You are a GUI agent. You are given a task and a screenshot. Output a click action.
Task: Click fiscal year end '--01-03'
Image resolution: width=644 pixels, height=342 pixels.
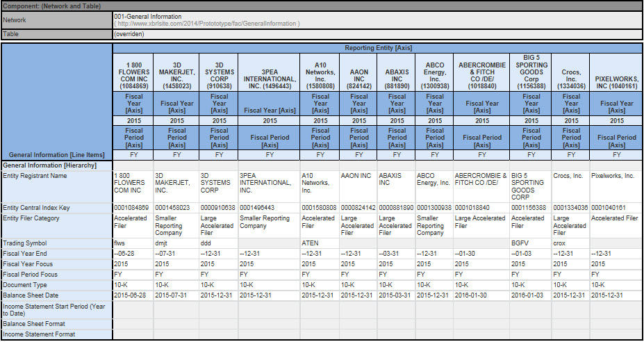tap(522, 254)
